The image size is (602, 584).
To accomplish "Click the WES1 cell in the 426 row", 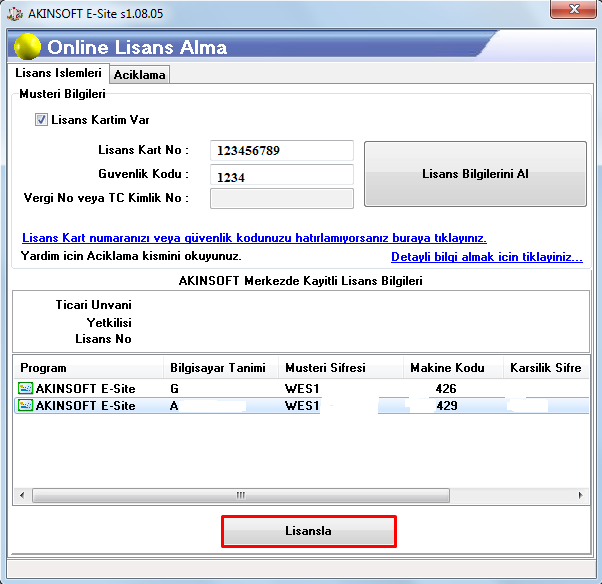I will [x=302, y=389].
